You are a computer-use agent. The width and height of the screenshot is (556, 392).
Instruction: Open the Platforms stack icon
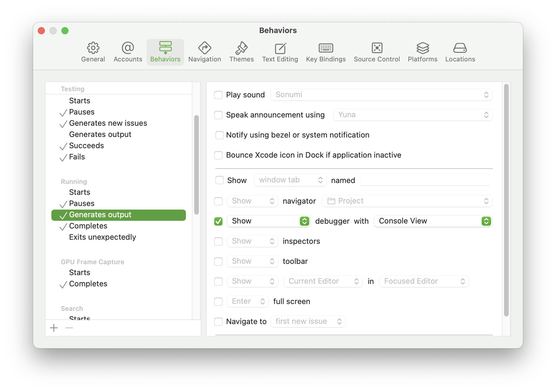tap(423, 48)
